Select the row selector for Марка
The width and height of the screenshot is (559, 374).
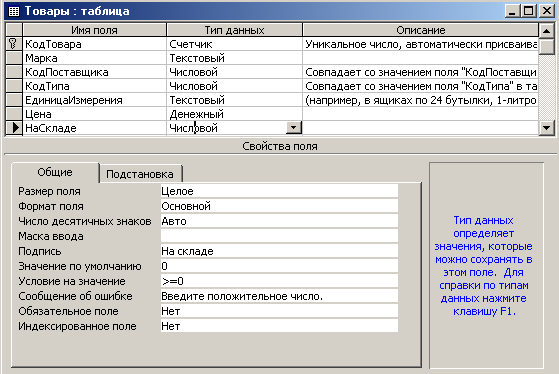click(x=14, y=58)
